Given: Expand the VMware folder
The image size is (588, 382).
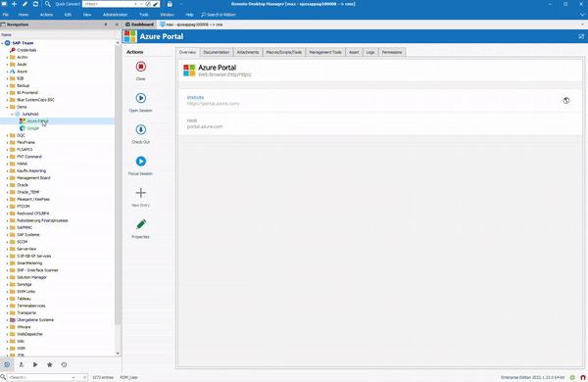Looking at the screenshot, I should point(7,327).
